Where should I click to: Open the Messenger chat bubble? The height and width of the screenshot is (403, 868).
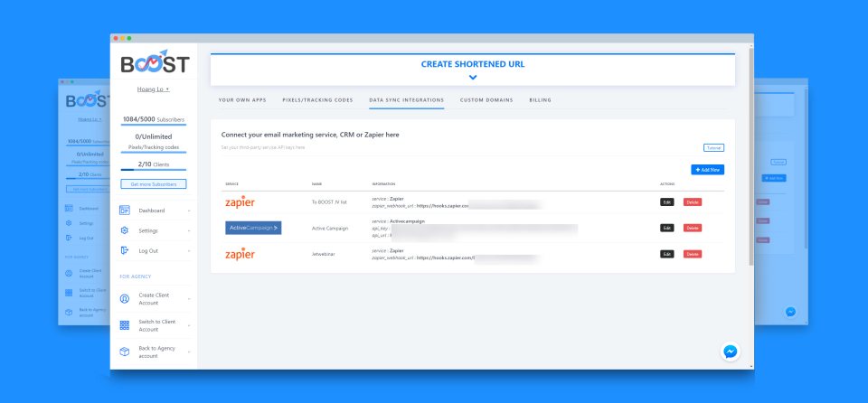click(x=731, y=351)
